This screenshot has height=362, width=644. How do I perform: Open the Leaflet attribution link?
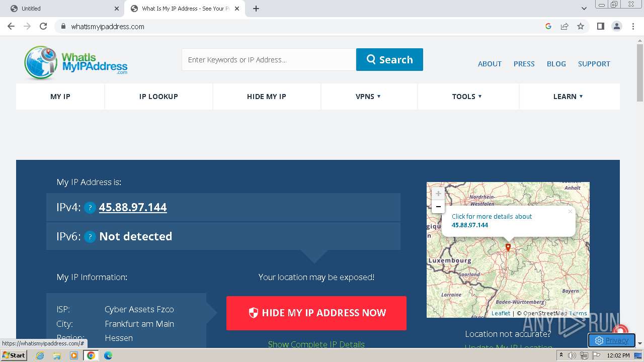pyautogui.click(x=501, y=313)
